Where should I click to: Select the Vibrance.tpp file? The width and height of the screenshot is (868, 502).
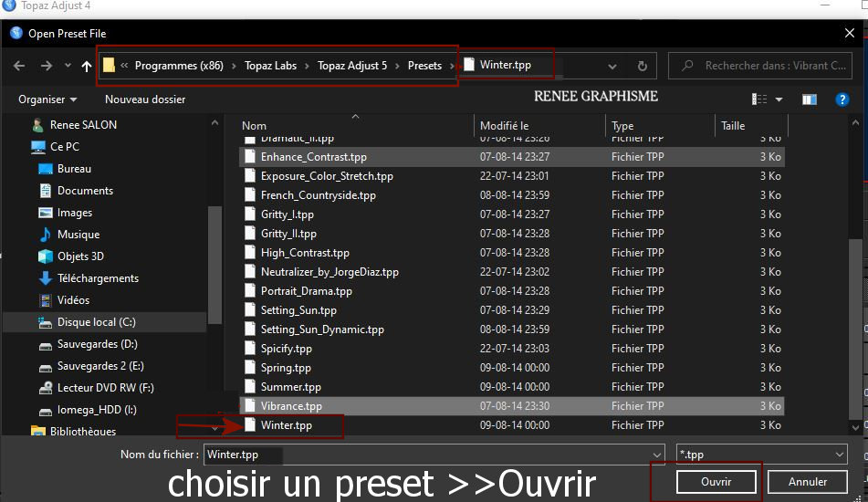point(511,406)
